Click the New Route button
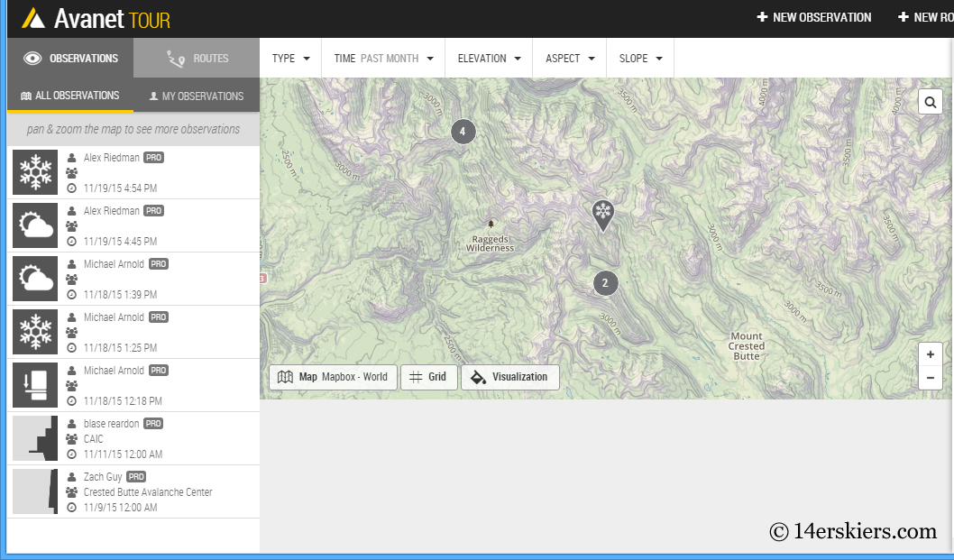This screenshot has width=954, height=560. 926,18
